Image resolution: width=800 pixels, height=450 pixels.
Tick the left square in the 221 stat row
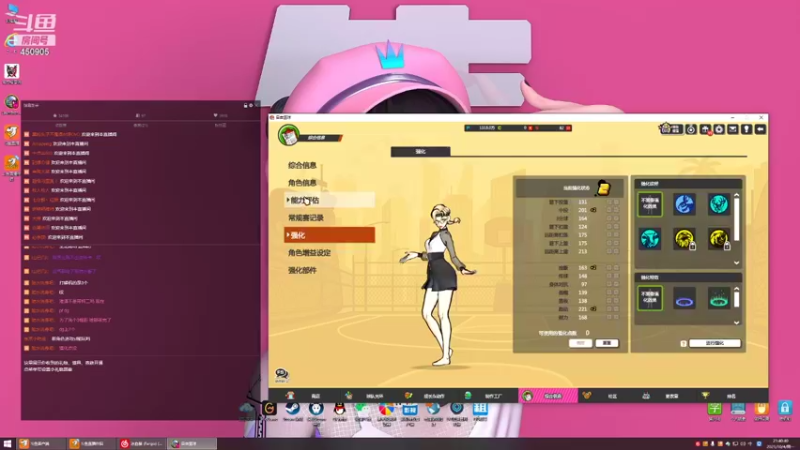pos(609,309)
